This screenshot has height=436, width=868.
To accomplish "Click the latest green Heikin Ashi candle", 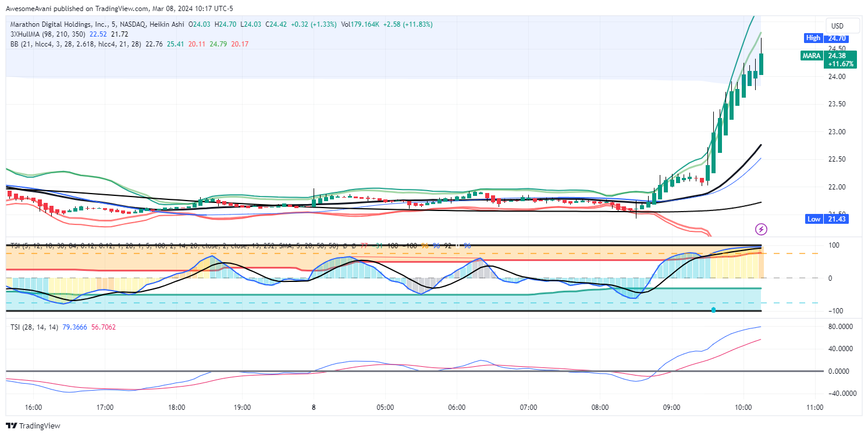I will point(762,64).
